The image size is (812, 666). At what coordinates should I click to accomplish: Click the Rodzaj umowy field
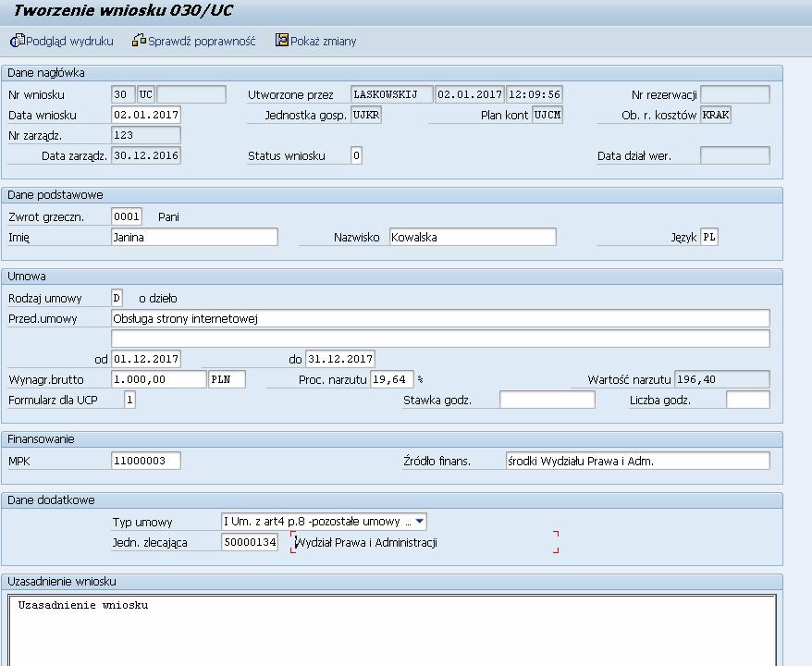(117, 298)
